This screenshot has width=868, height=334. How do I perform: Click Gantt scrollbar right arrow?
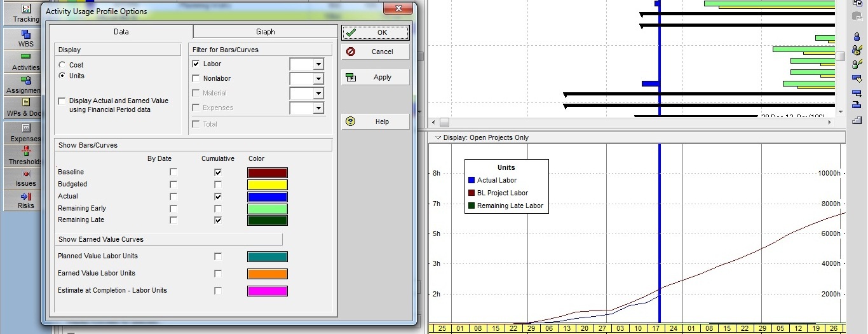pos(829,122)
